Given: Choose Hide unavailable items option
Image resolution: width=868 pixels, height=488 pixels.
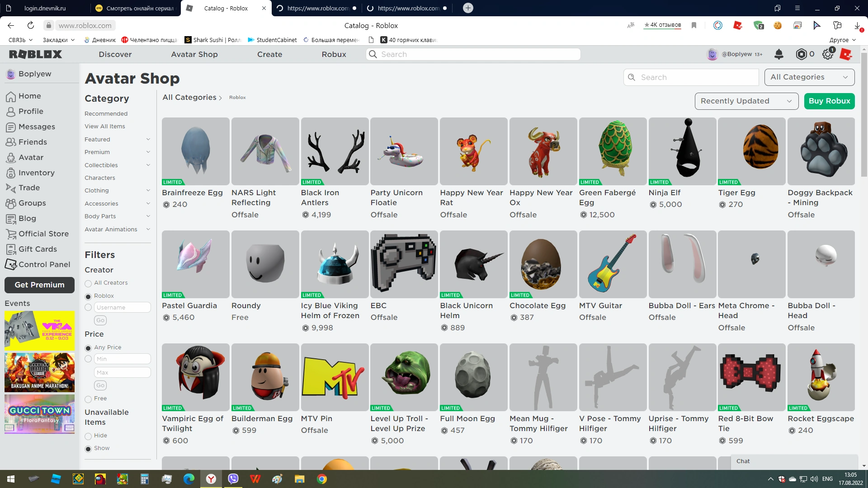Looking at the screenshot, I should pyautogui.click(x=88, y=436).
